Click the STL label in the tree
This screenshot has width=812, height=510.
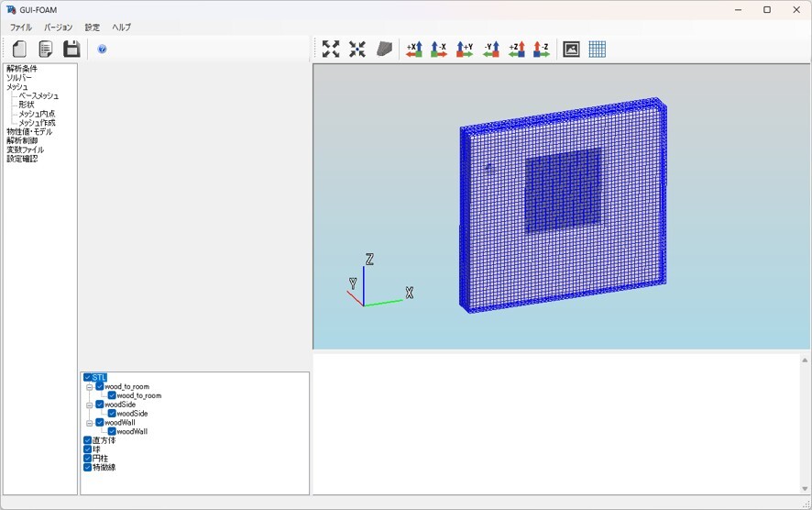point(99,377)
